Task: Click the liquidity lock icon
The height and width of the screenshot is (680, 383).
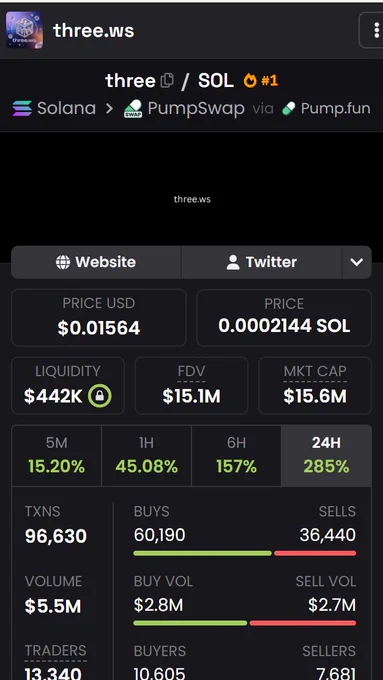Action: [x=100, y=396]
